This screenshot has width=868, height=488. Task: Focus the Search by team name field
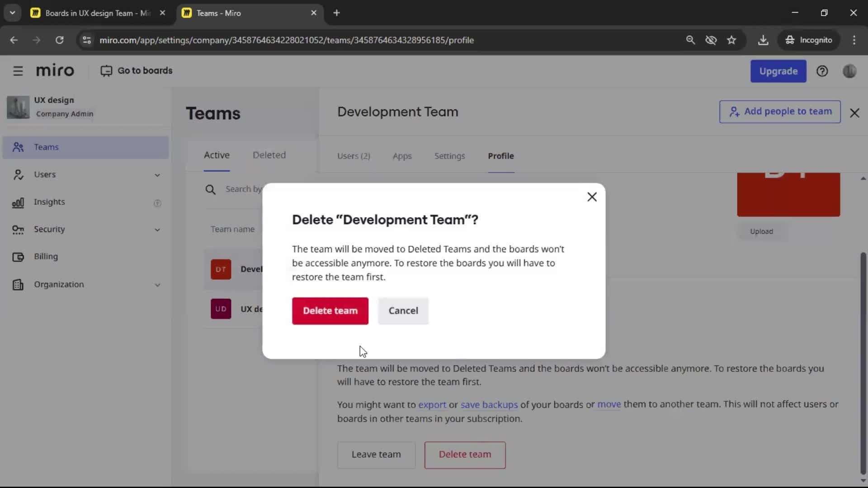244,189
